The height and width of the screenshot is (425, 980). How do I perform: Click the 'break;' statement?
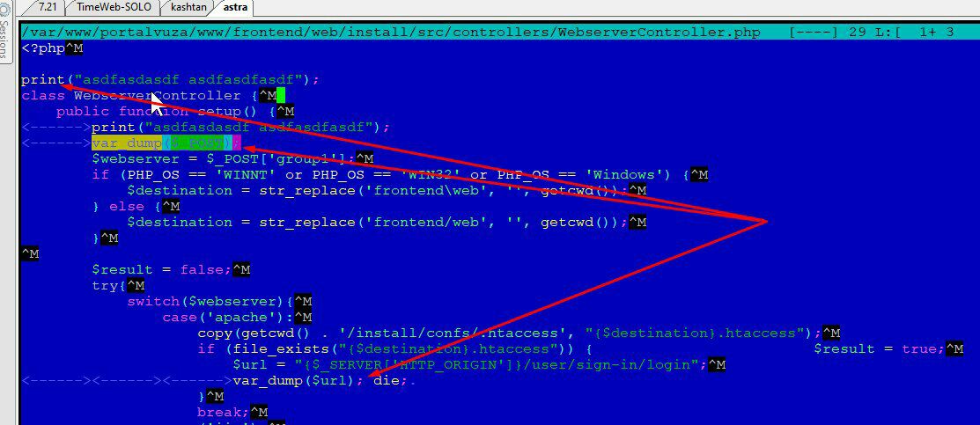(x=224, y=413)
